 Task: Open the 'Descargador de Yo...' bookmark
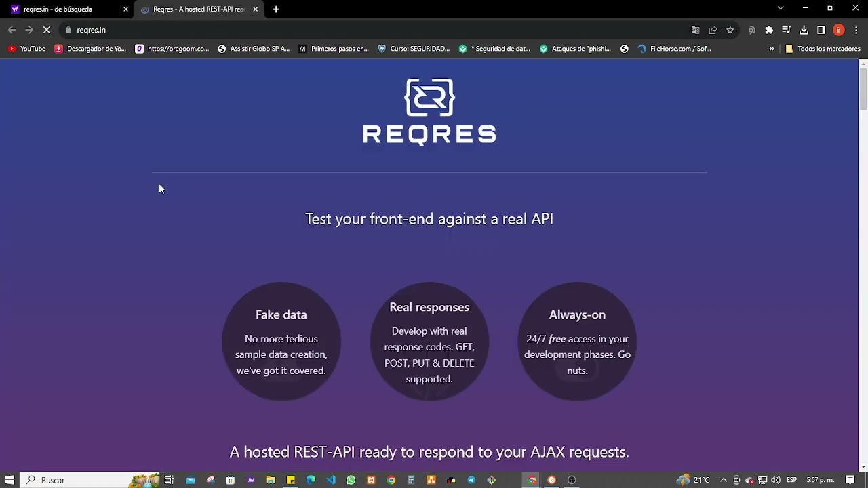pyautogui.click(x=90, y=49)
